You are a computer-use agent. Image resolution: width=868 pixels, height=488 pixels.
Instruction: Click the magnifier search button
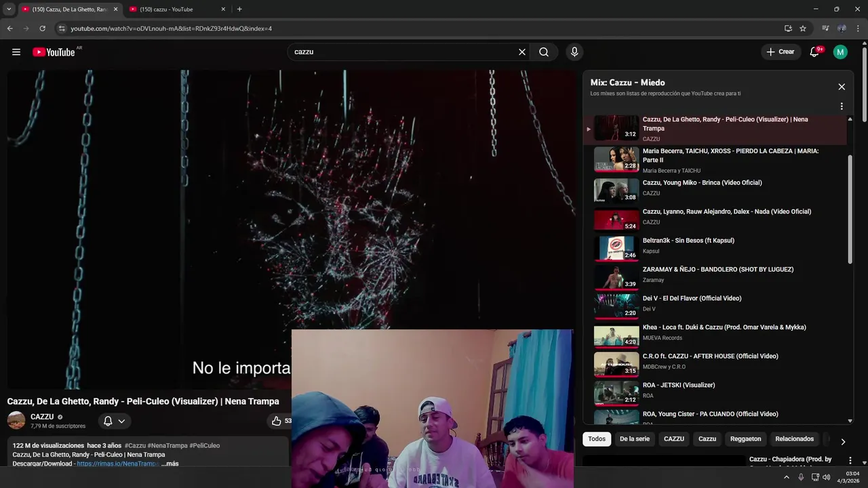pos(544,52)
